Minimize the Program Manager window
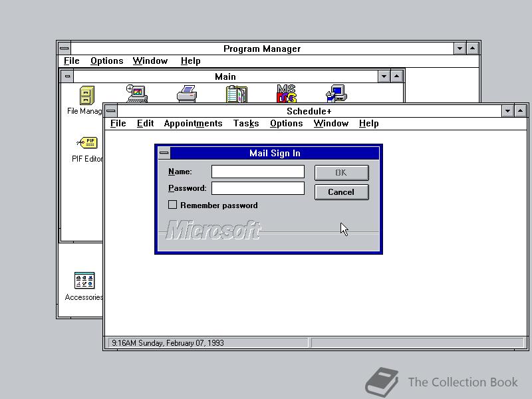The height and width of the screenshot is (399, 532). (x=460, y=49)
